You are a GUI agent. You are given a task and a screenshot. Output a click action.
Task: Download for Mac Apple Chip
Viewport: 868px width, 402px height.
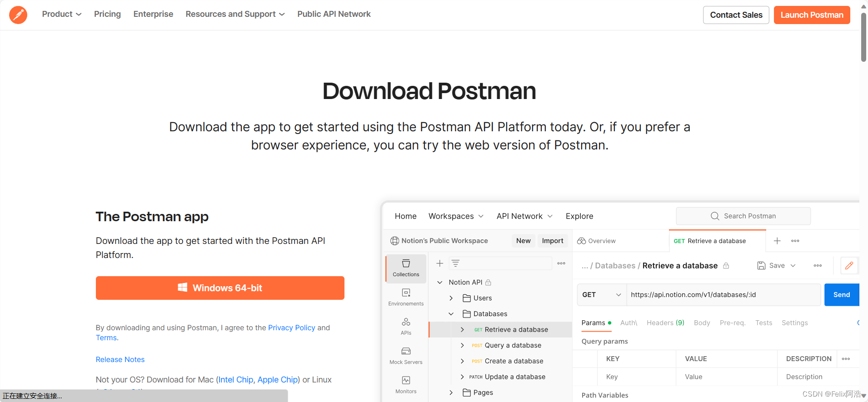[277, 379]
